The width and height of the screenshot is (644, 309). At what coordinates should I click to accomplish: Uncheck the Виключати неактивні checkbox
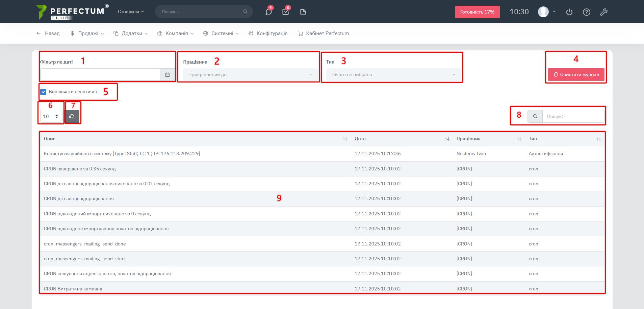point(44,92)
